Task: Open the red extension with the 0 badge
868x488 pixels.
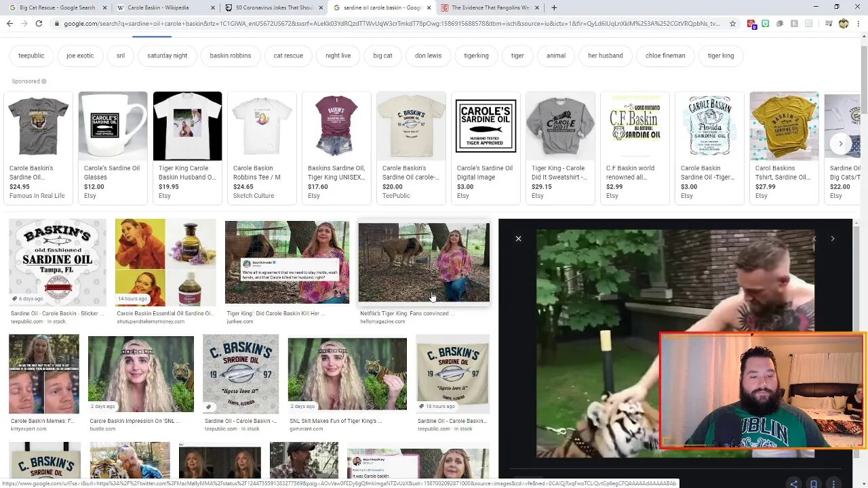Action: point(751,24)
